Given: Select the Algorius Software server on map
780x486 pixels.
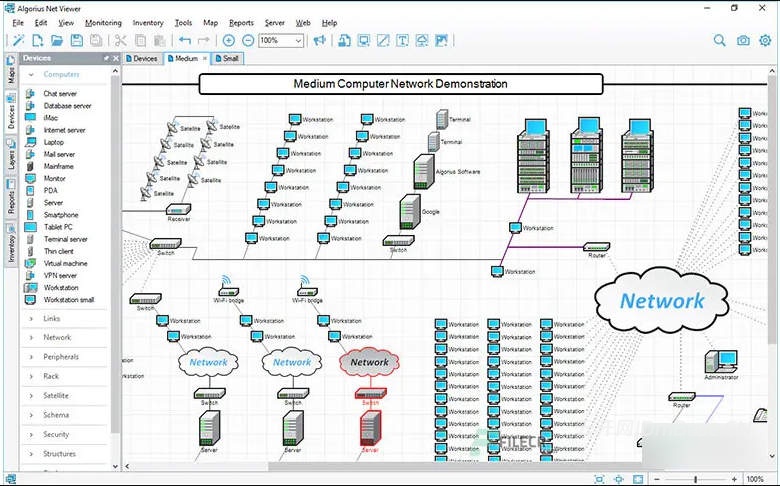Looking at the screenshot, I should 424,172.
